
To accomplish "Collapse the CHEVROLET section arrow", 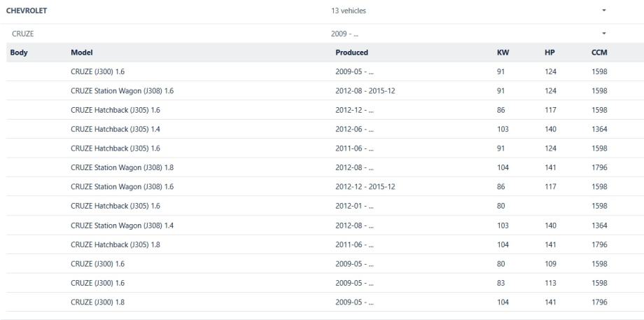I will [x=603, y=11].
